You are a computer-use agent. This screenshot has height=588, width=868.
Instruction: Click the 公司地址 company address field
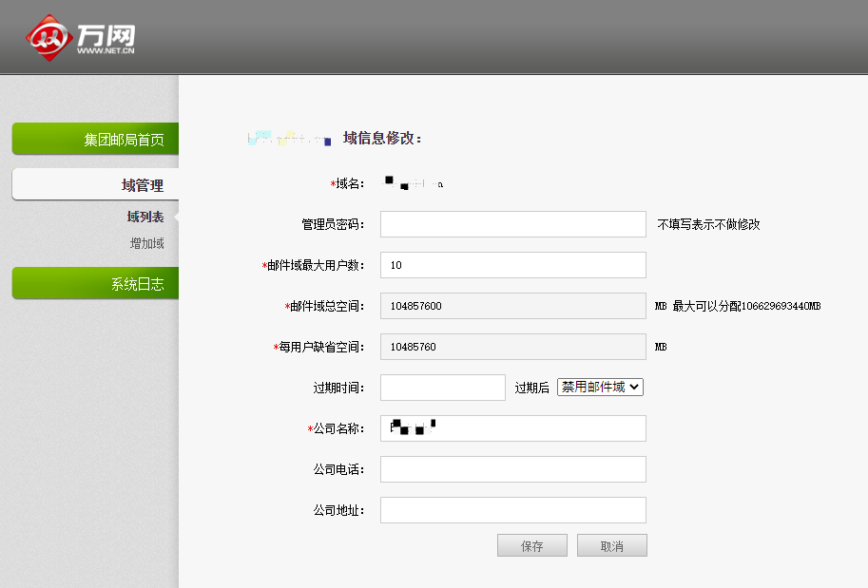point(512,509)
